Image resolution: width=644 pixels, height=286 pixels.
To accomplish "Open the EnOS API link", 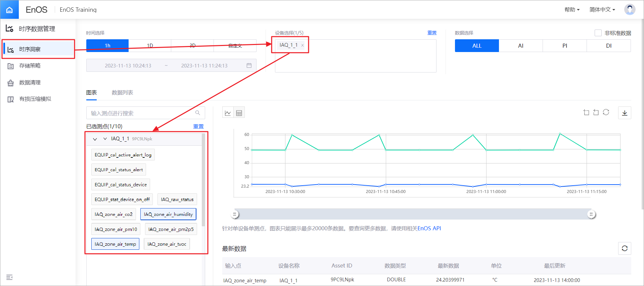I will [429, 229].
